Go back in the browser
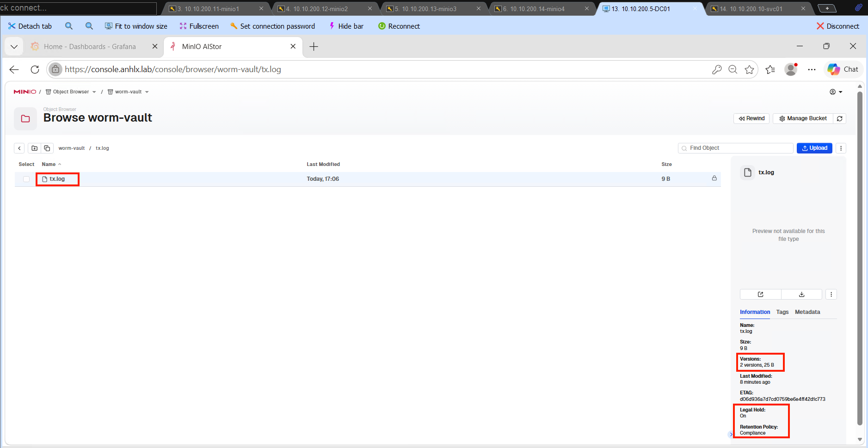868x448 pixels. point(14,69)
